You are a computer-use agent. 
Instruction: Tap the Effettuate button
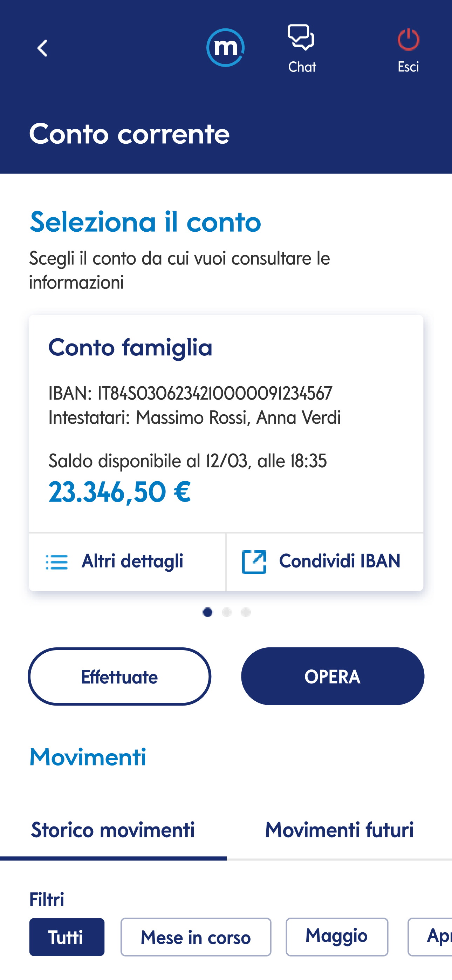119,676
